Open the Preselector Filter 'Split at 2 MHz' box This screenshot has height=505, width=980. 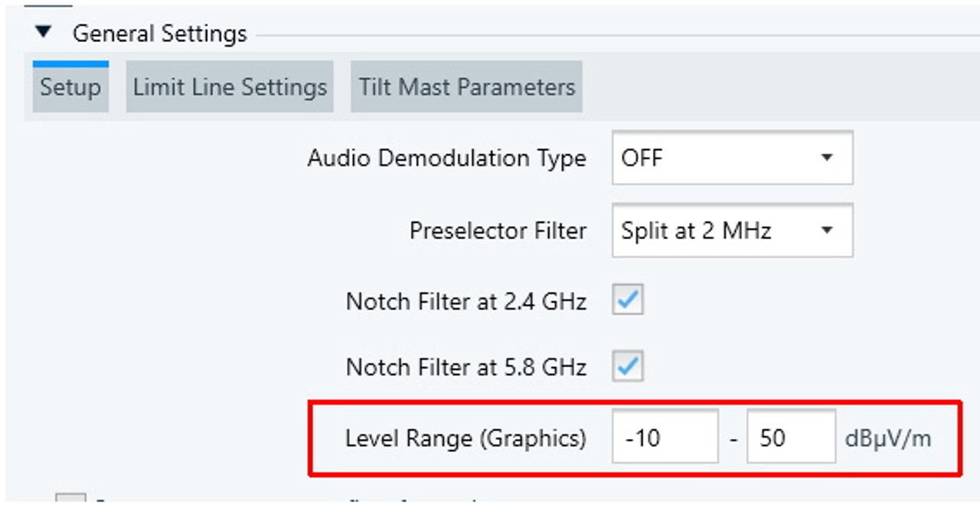pos(712,230)
